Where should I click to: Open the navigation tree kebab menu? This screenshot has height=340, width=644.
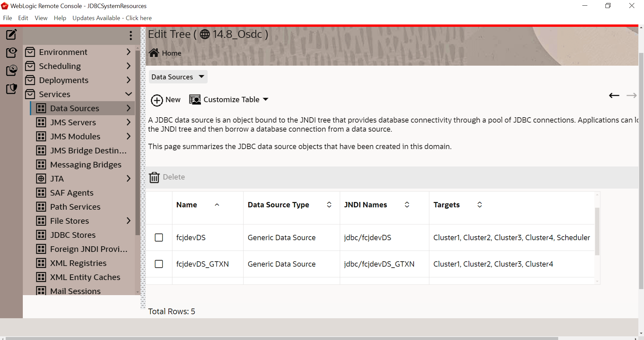131,35
